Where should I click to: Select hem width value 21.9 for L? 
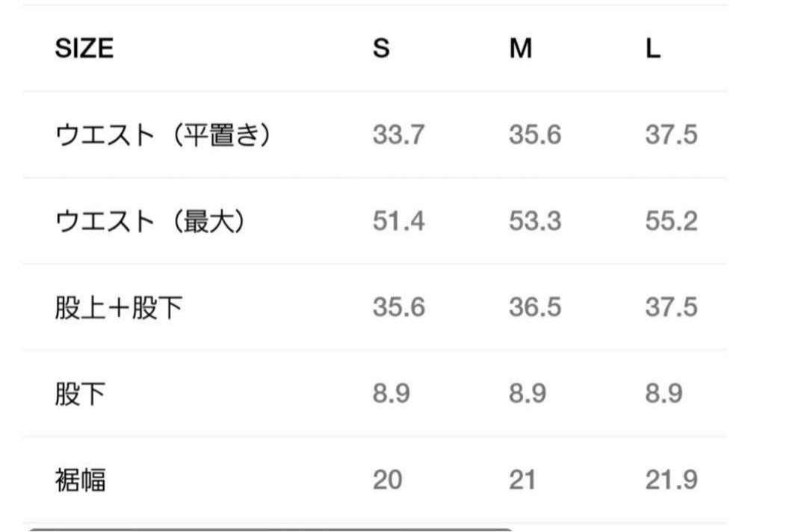click(x=672, y=480)
